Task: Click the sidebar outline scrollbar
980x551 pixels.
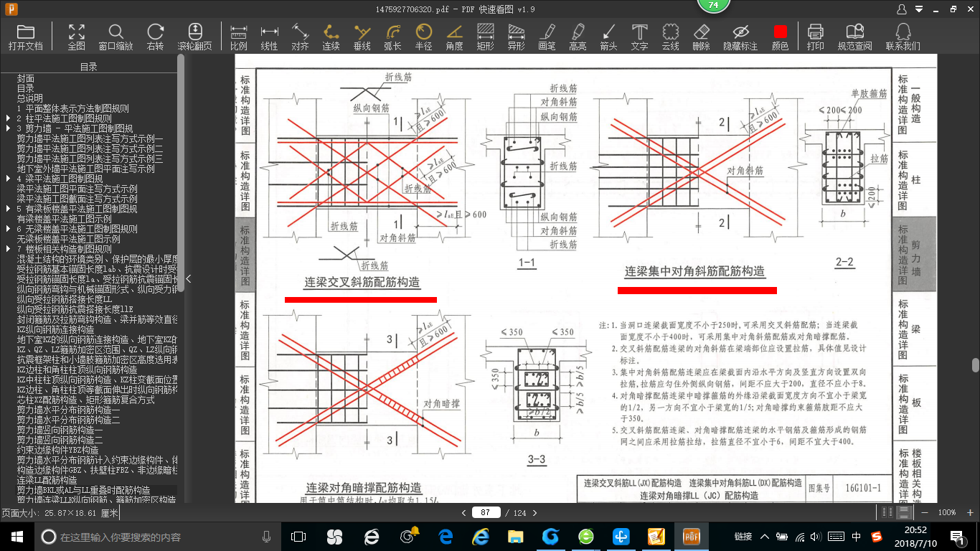Action: pyautogui.click(x=181, y=172)
